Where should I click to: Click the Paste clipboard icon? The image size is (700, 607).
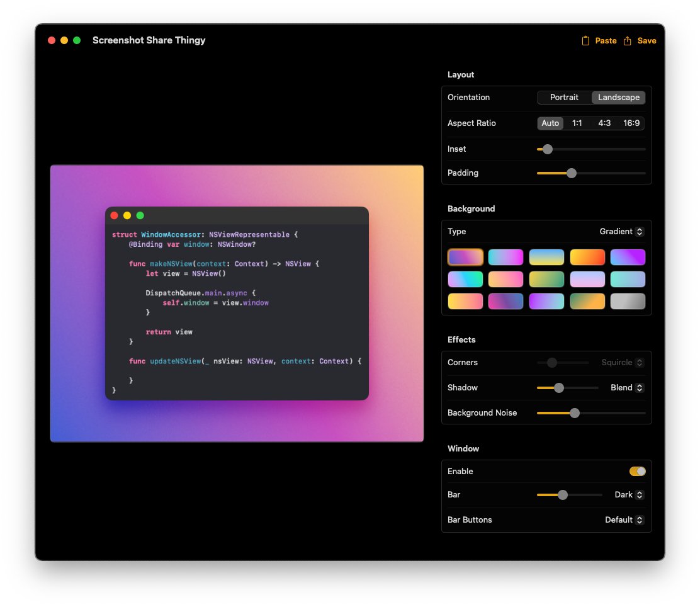[585, 41]
